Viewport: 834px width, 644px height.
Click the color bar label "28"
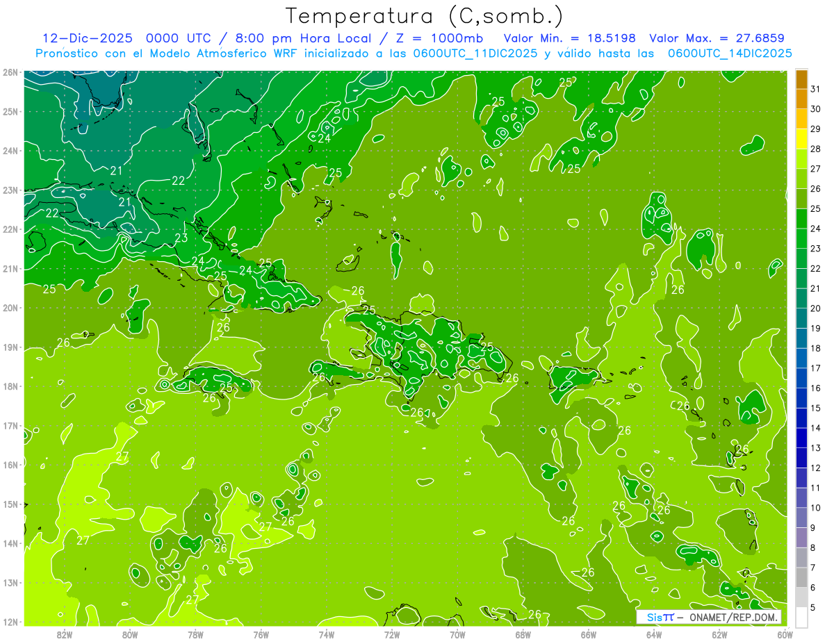815,149
